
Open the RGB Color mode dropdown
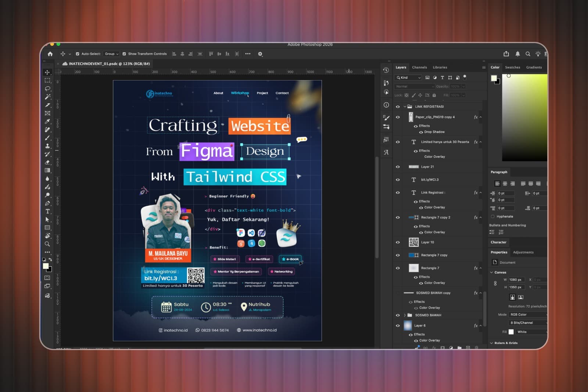[x=528, y=315]
